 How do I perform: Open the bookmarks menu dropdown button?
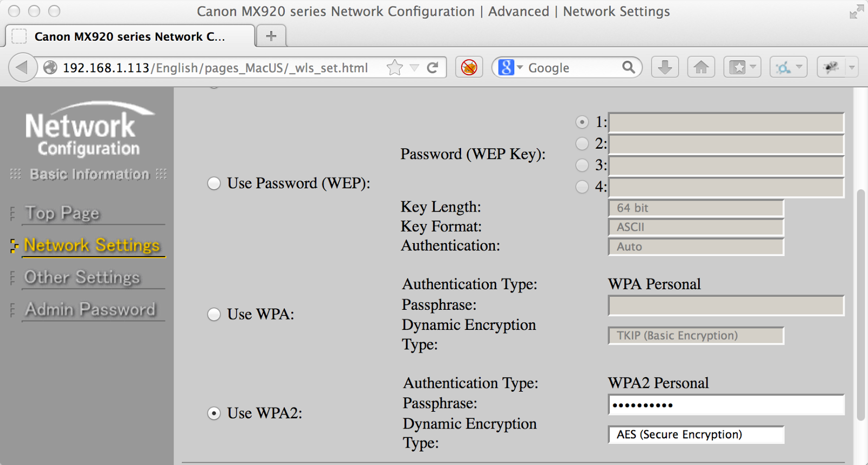click(x=742, y=68)
